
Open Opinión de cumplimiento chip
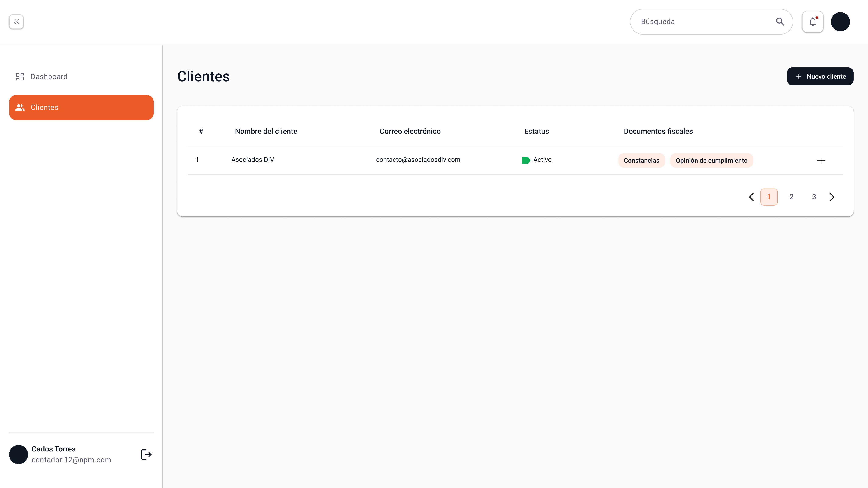point(711,160)
